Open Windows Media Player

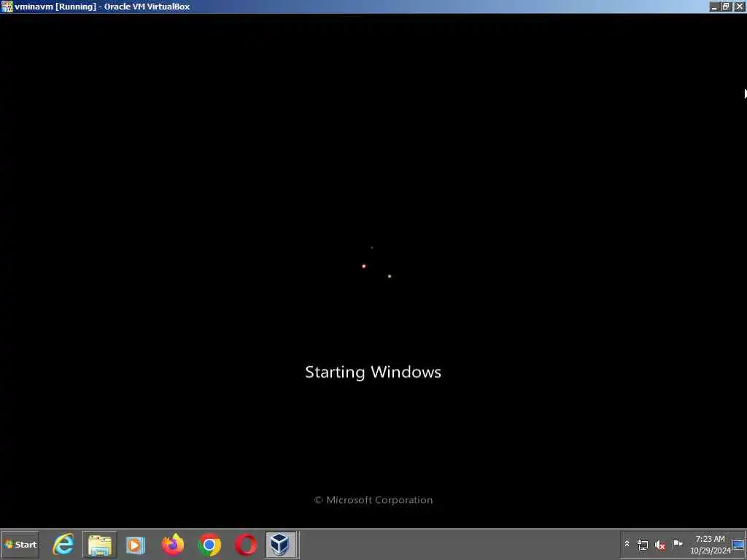coord(136,545)
